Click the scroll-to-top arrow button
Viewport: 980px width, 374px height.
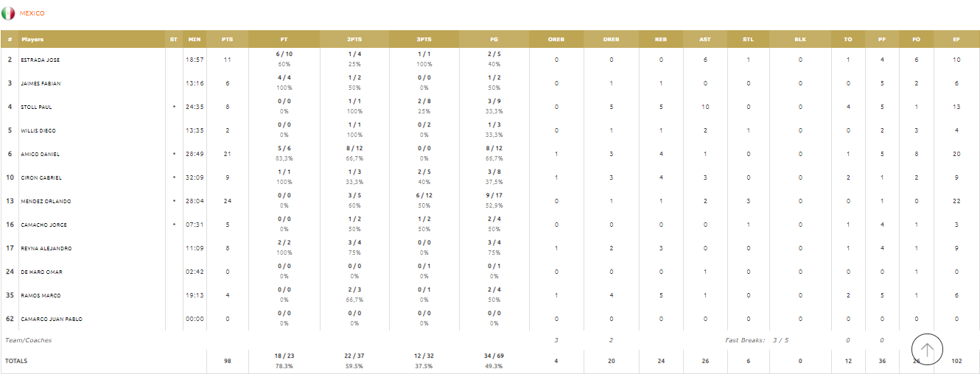point(927,350)
